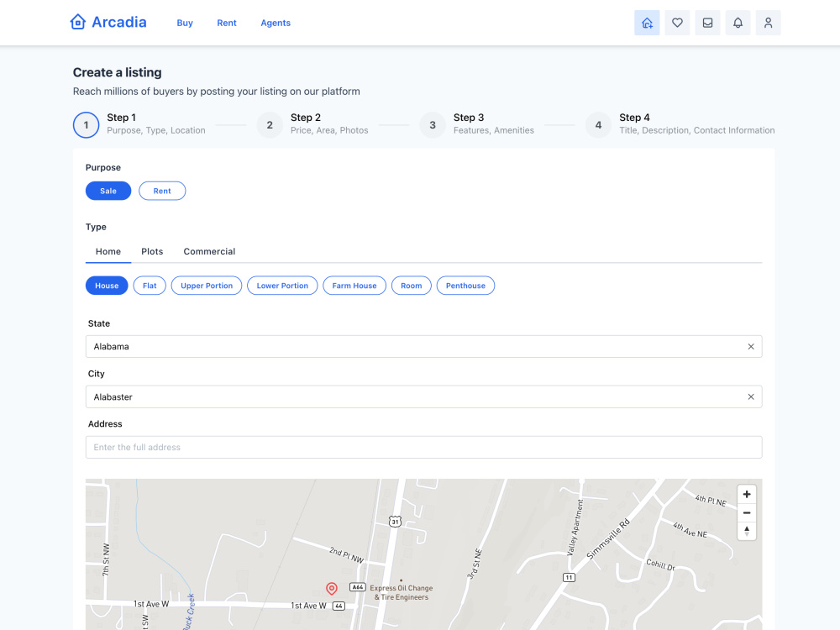Viewport: 840px width, 630px height.
Task: Click the 7th St NW street label
Action: point(106,559)
